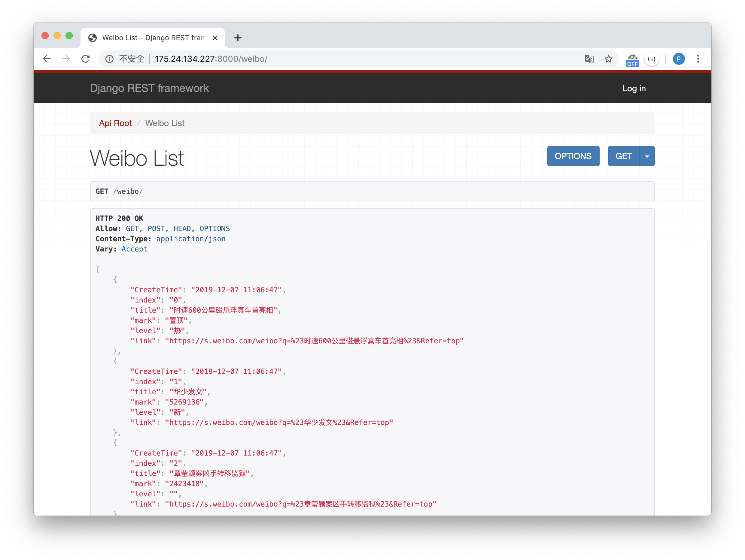The image size is (745, 560).
Task: Click the Log in link
Action: [x=634, y=88]
